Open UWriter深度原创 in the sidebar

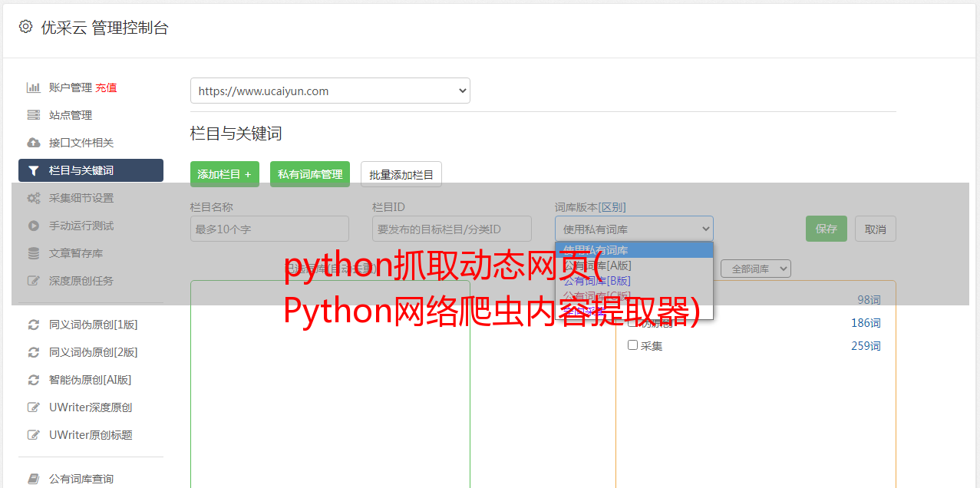coord(91,407)
